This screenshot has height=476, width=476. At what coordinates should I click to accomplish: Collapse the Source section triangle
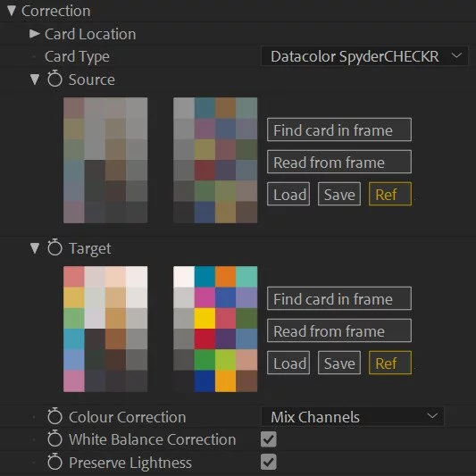35,79
